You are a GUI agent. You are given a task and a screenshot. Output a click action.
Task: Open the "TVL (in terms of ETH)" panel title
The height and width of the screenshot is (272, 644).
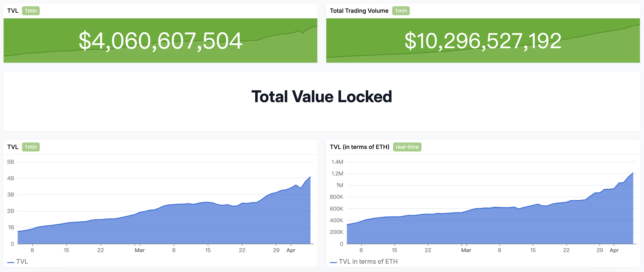pos(359,147)
